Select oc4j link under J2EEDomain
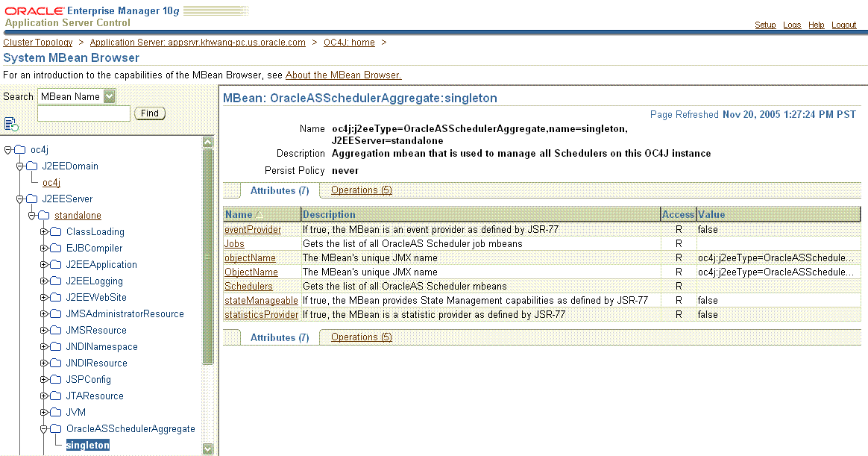Image resolution: width=868 pixels, height=456 pixels. click(51, 183)
